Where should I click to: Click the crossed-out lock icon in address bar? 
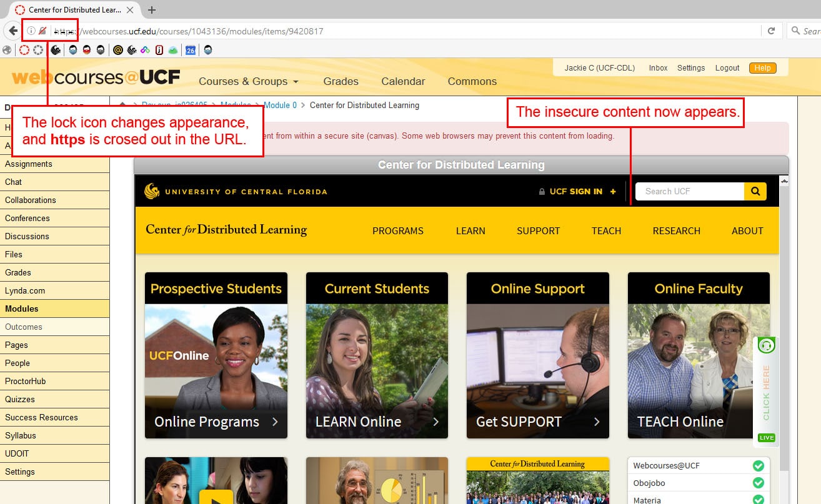(42, 31)
